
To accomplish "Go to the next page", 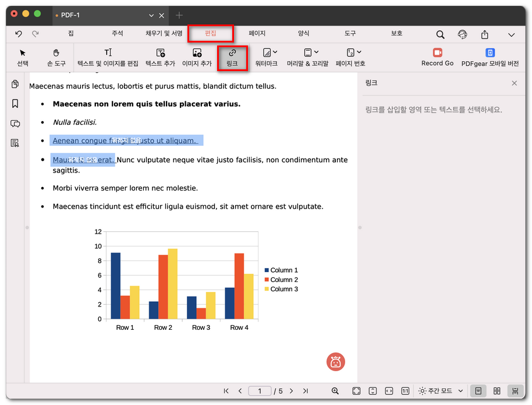I will click(x=292, y=391).
